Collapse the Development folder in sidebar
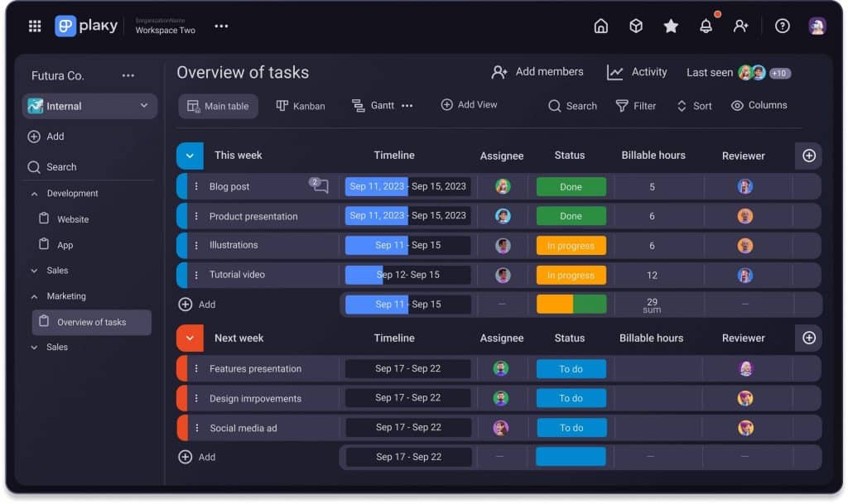The width and height of the screenshot is (848, 504). pos(35,194)
